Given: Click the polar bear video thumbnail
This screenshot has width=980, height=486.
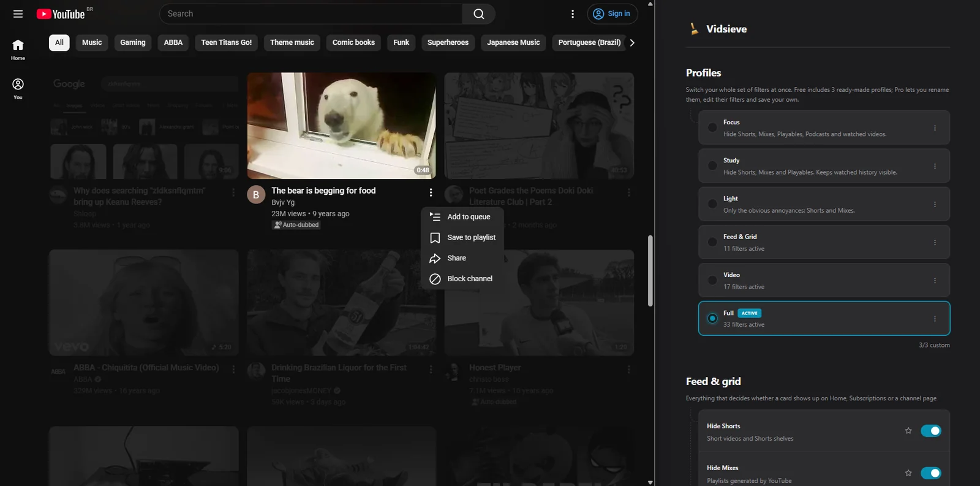Looking at the screenshot, I should pyautogui.click(x=342, y=126).
